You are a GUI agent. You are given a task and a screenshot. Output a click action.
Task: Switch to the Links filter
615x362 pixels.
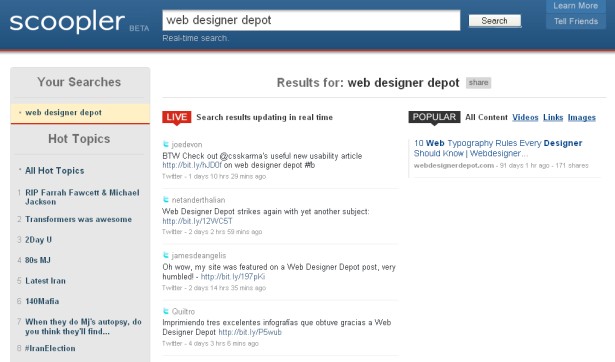[x=553, y=117]
